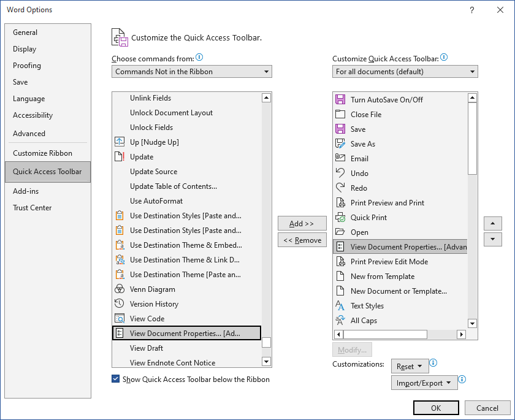515x420 pixels.
Task: Open the Reset dropdown button
Action: [x=410, y=366]
